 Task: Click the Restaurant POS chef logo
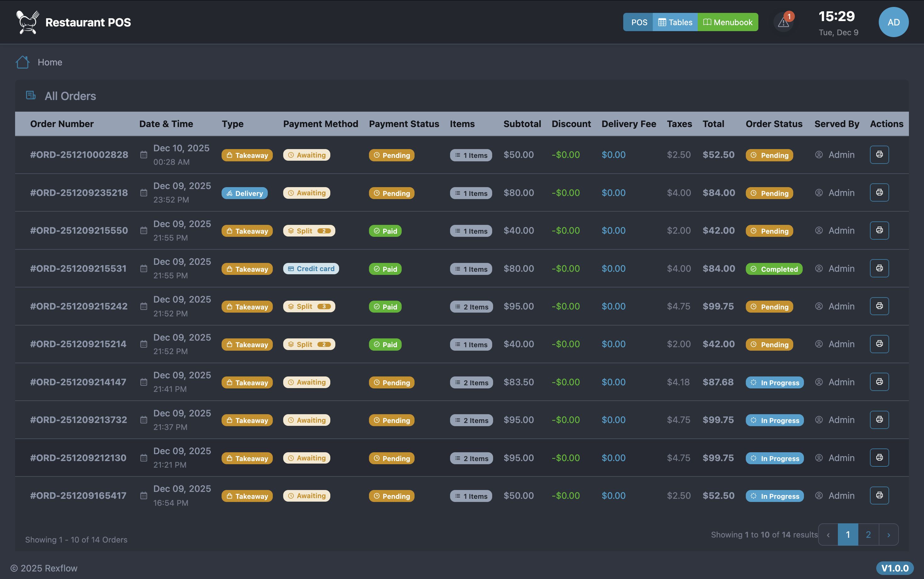pyautogui.click(x=28, y=22)
